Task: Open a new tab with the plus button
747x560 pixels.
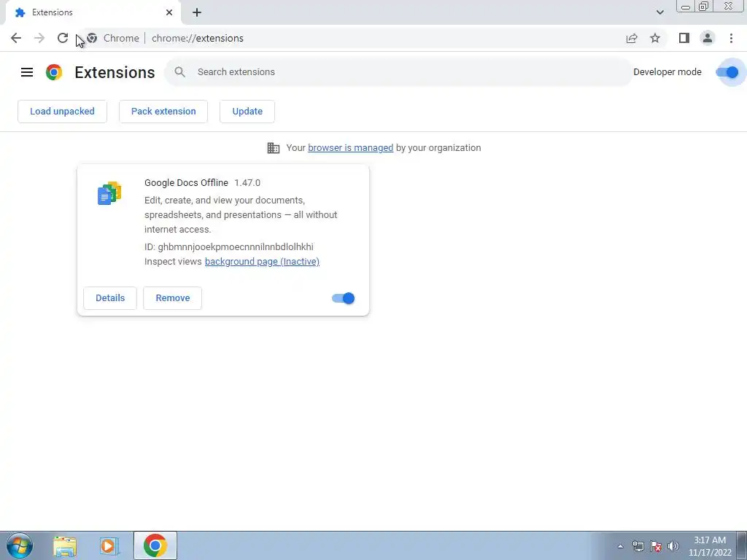Action: pos(197,12)
